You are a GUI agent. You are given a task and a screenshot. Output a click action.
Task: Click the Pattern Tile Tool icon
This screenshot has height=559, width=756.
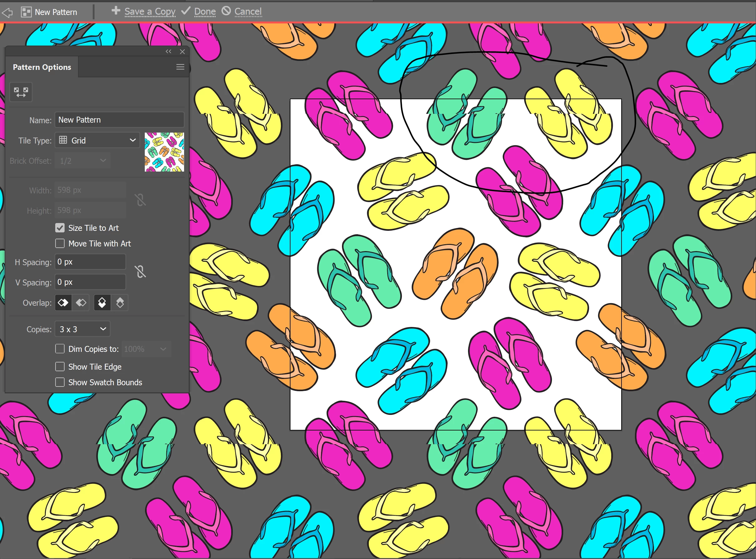[x=21, y=92]
